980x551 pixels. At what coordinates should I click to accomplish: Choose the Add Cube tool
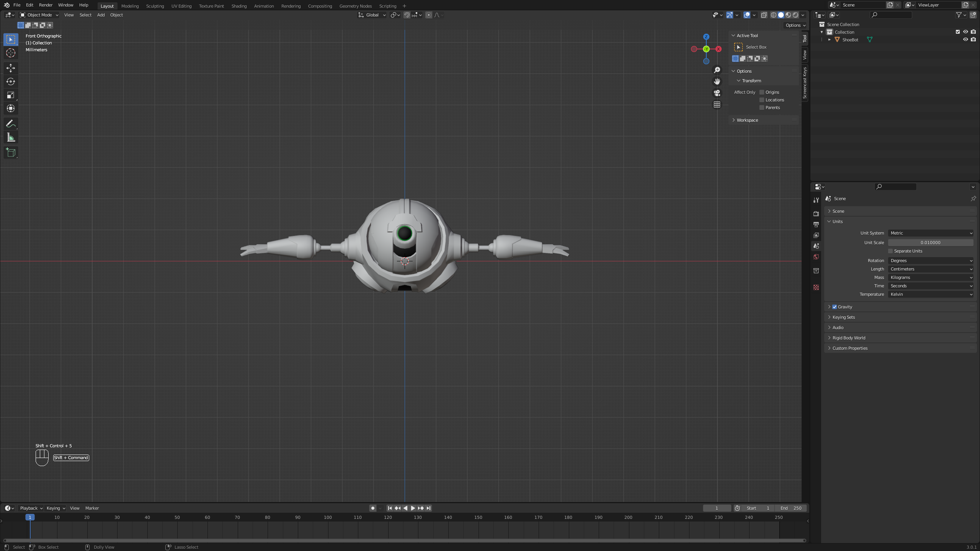11,152
